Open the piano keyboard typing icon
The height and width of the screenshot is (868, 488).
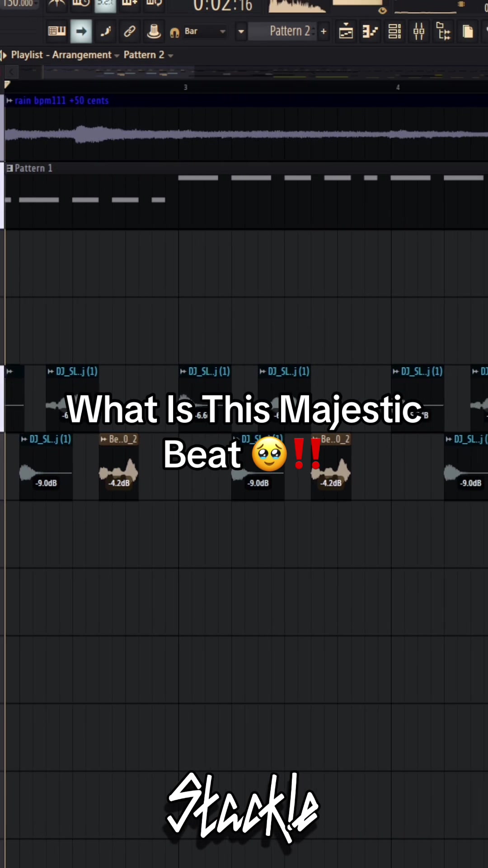pyautogui.click(x=57, y=31)
